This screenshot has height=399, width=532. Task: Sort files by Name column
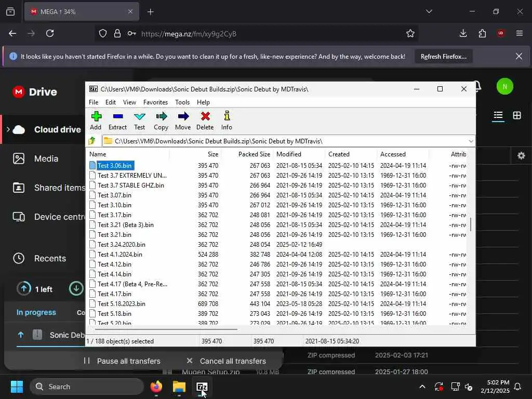coord(128,154)
